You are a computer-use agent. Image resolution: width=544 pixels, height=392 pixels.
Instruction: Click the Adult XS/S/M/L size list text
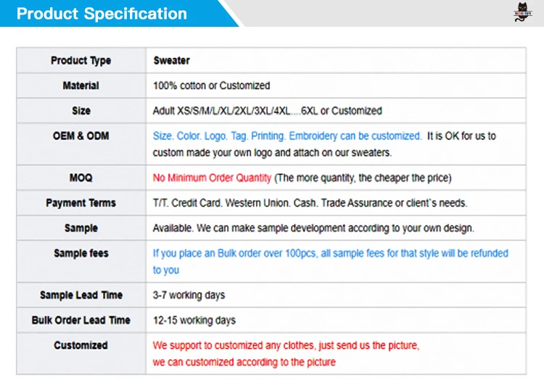pyautogui.click(x=267, y=111)
